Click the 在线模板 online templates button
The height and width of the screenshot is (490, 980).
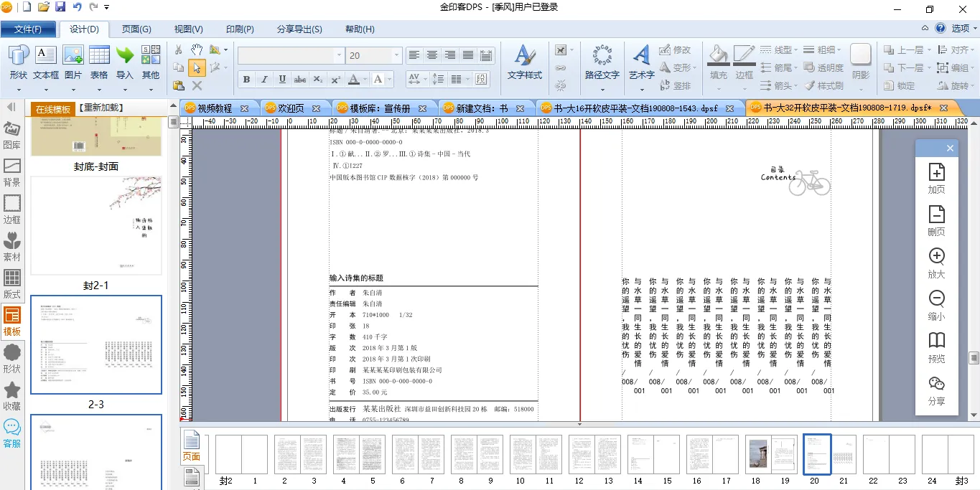click(53, 109)
